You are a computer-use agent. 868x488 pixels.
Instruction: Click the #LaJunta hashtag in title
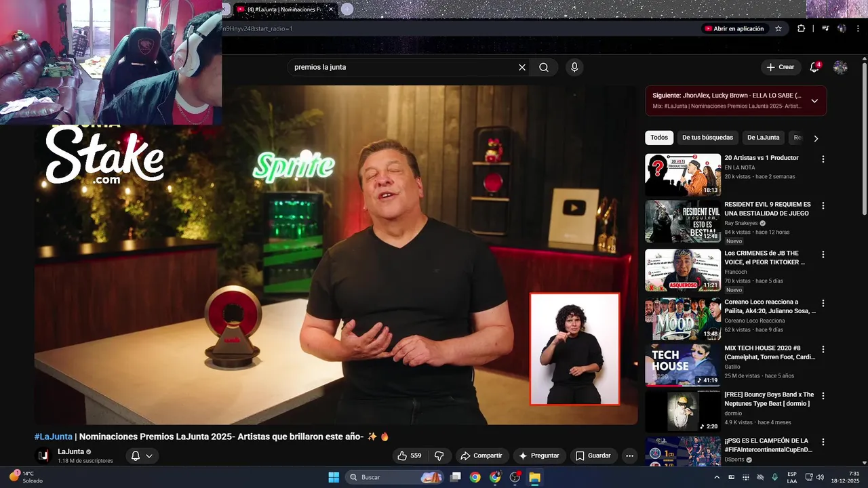(54, 436)
